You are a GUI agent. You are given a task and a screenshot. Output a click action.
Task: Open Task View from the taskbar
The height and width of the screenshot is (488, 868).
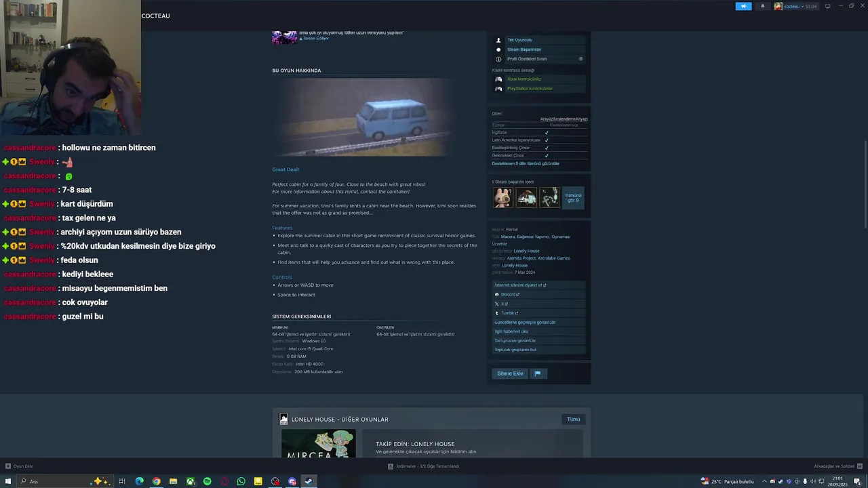[x=122, y=481]
